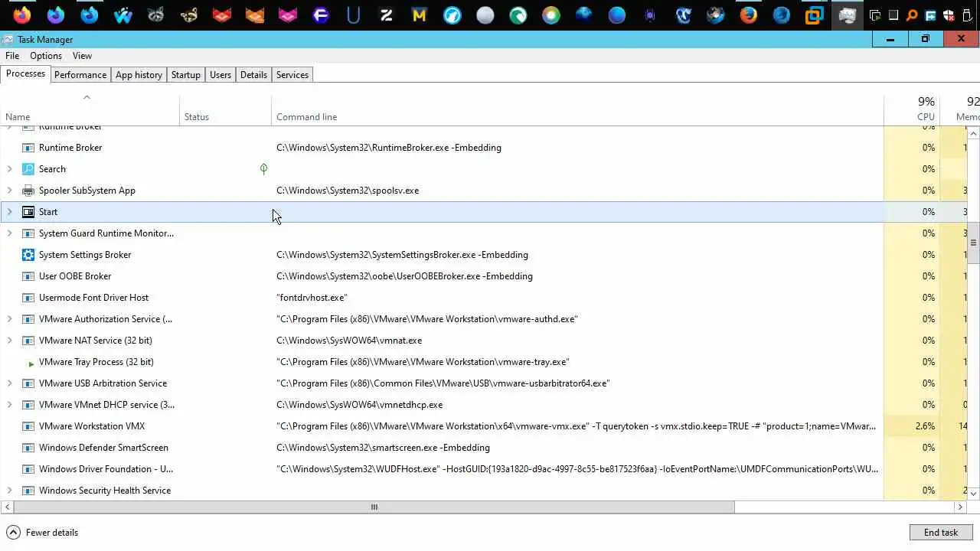Click the pink fox face taskbar icon
Image resolution: width=980 pixels, height=551 pixels.
click(288, 15)
